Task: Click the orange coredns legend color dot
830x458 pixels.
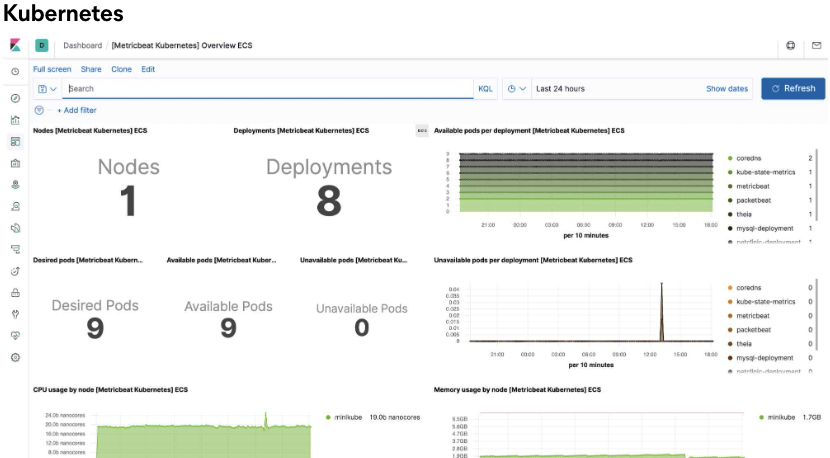Action: tap(730, 288)
